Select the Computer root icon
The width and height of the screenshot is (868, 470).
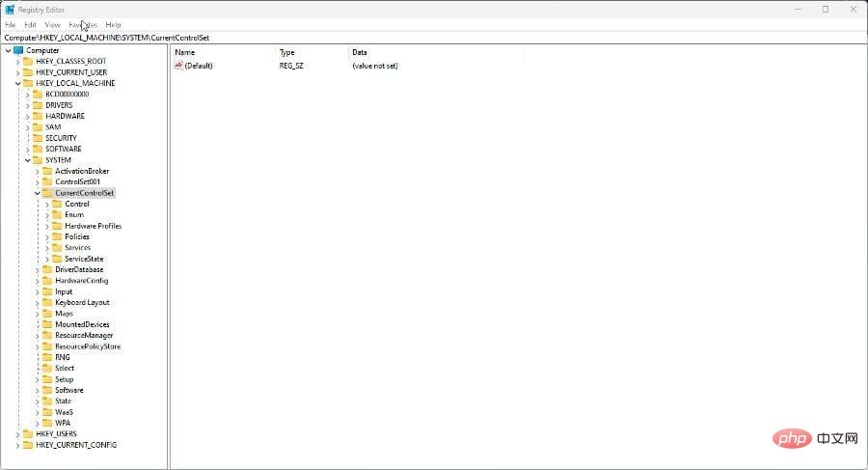pyautogui.click(x=18, y=50)
